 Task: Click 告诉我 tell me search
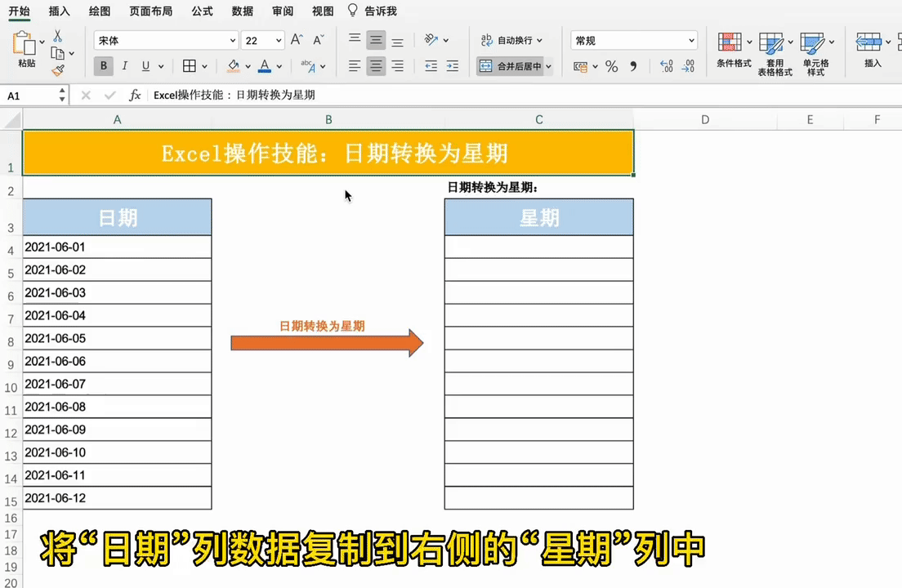point(373,11)
